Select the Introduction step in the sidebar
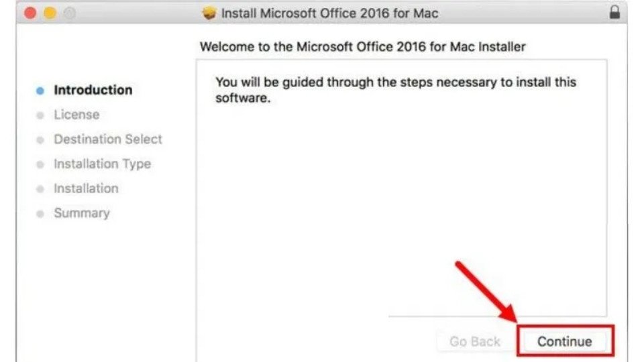The image size is (644, 362). (93, 90)
